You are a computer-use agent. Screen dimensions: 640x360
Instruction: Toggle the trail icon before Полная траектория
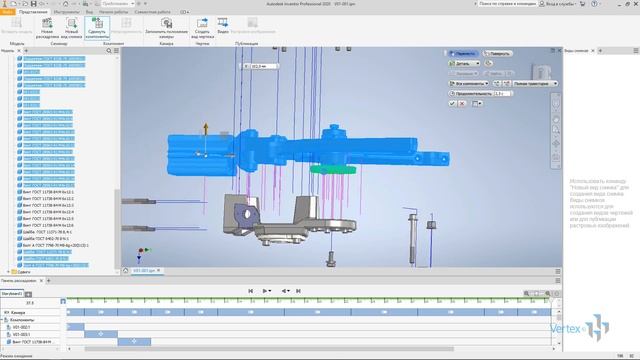click(507, 83)
